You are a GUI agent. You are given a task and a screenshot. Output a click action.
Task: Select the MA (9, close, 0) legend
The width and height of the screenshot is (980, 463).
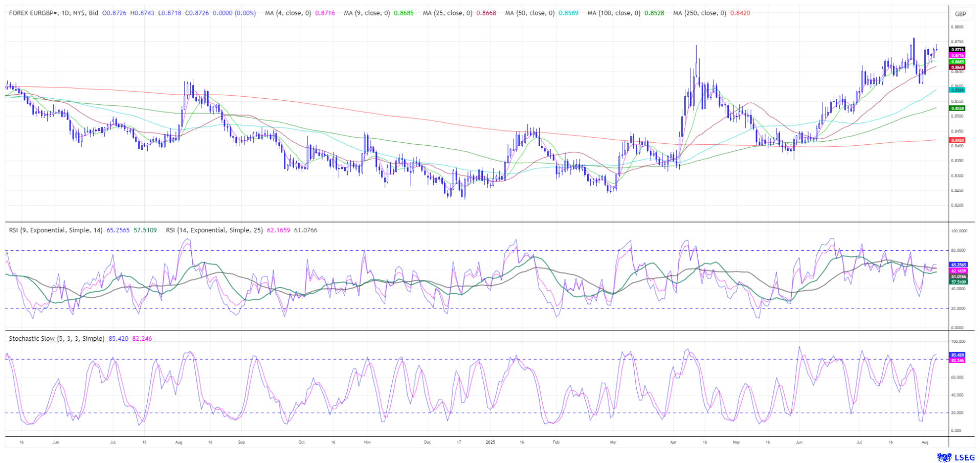tap(366, 13)
